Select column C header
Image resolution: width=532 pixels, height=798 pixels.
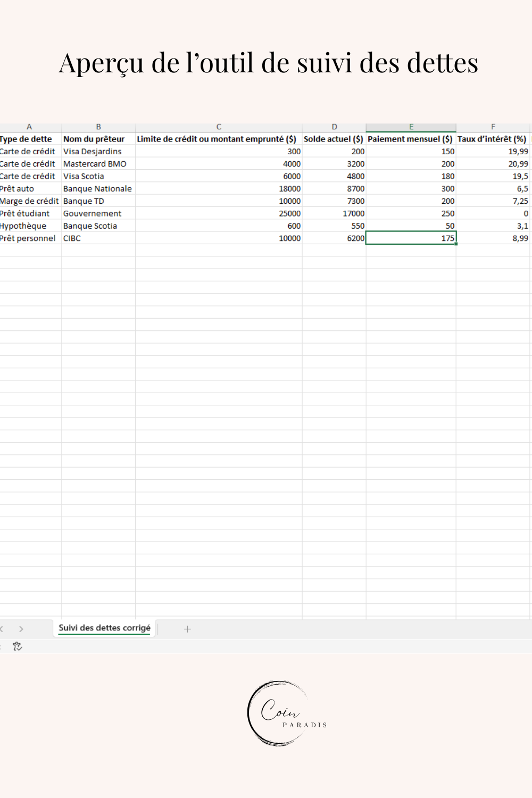219,127
